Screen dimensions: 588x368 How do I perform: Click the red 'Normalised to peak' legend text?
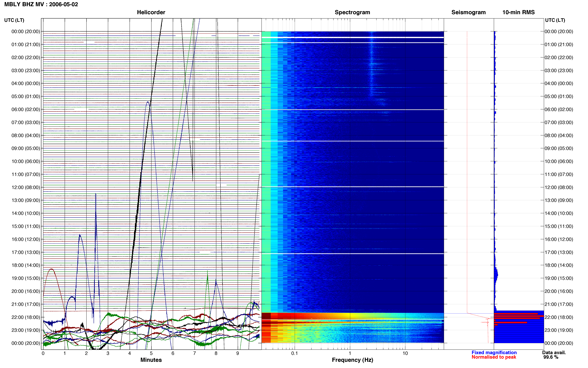point(494,357)
